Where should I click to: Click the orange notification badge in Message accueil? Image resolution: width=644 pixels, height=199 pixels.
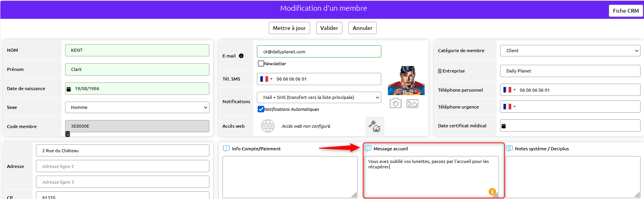coord(492,191)
